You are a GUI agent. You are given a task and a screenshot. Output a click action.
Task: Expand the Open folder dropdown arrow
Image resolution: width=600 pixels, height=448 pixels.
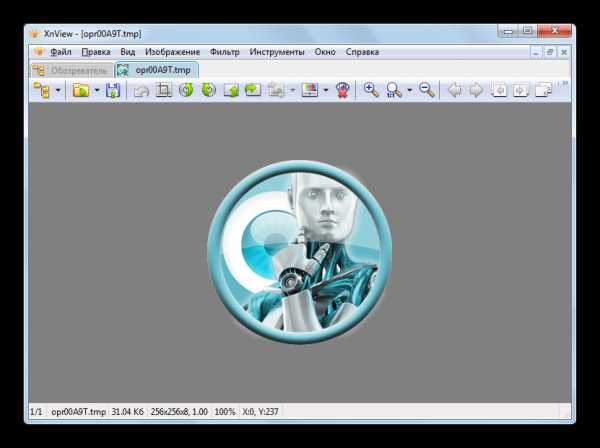(x=97, y=90)
